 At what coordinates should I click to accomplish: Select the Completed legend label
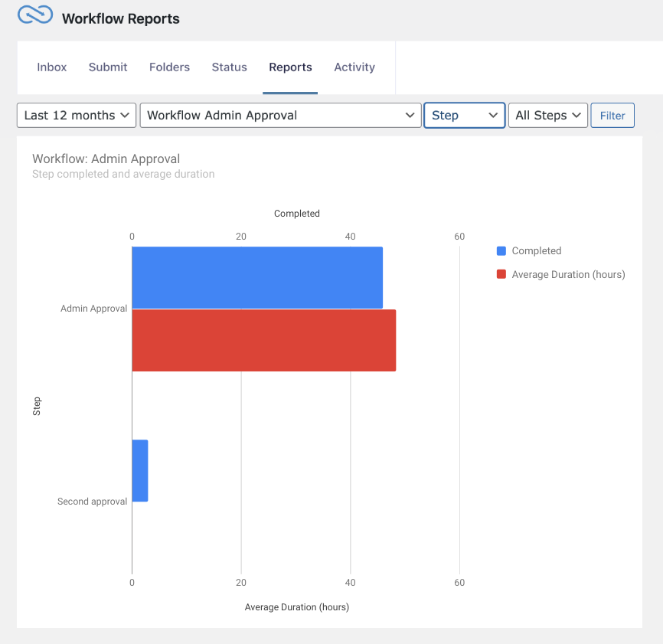click(x=537, y=251)
